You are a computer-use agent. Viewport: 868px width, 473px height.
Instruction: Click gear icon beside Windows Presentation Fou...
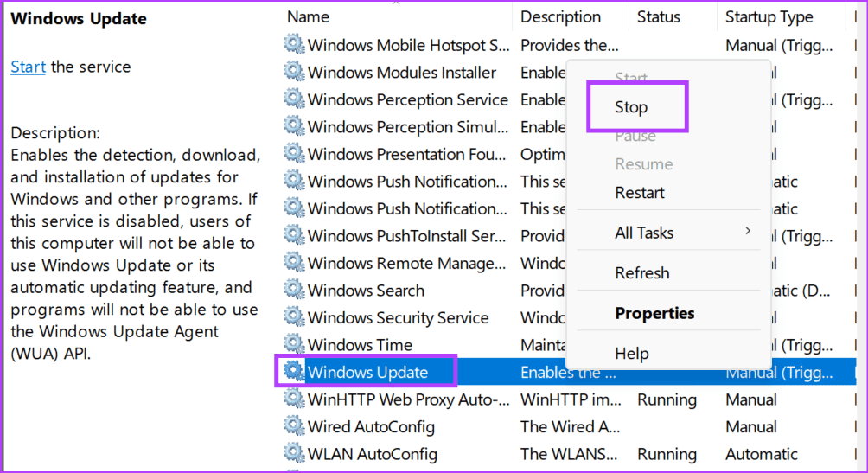pos(294,153)
